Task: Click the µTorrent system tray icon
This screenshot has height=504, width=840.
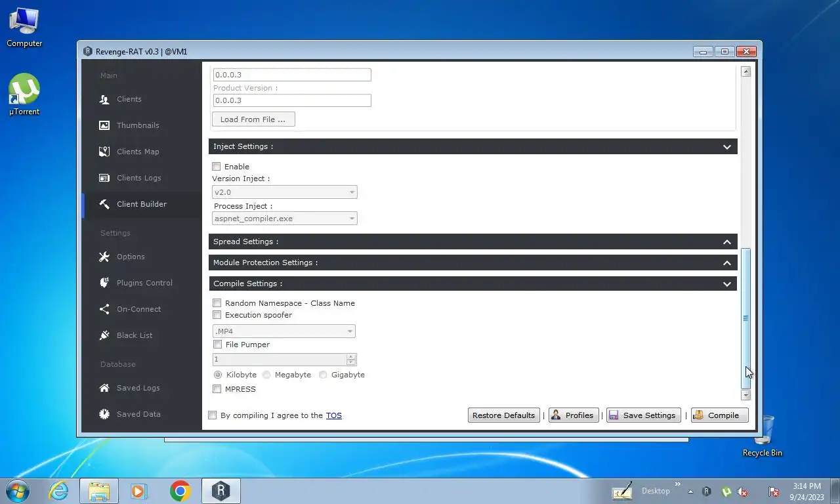Action: coord(726,492)
